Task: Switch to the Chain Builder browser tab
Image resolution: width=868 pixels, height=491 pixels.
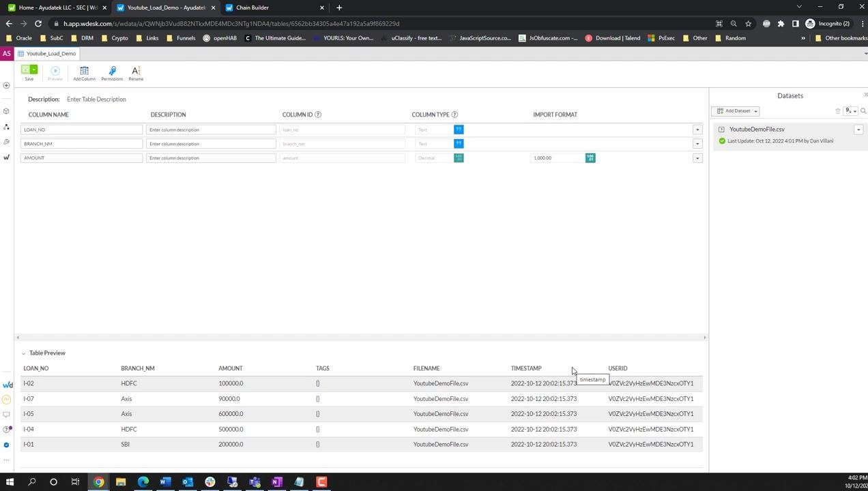Action: [273, 8]
